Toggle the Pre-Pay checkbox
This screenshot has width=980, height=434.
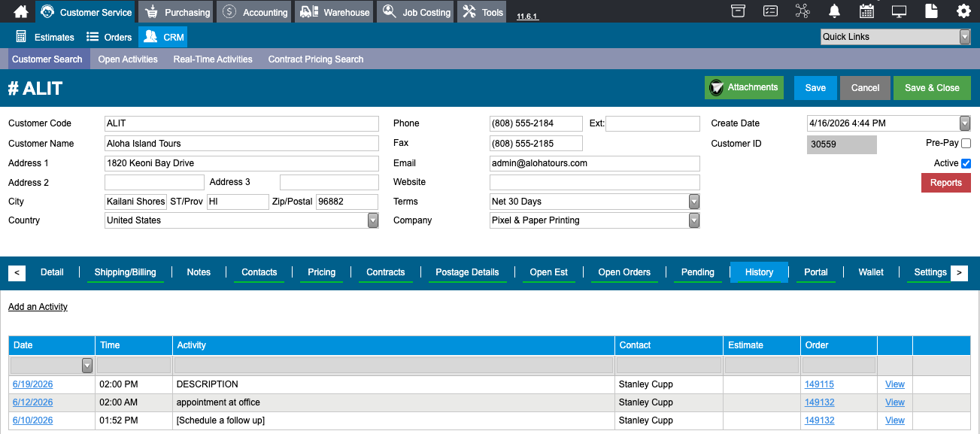point(966,143)
